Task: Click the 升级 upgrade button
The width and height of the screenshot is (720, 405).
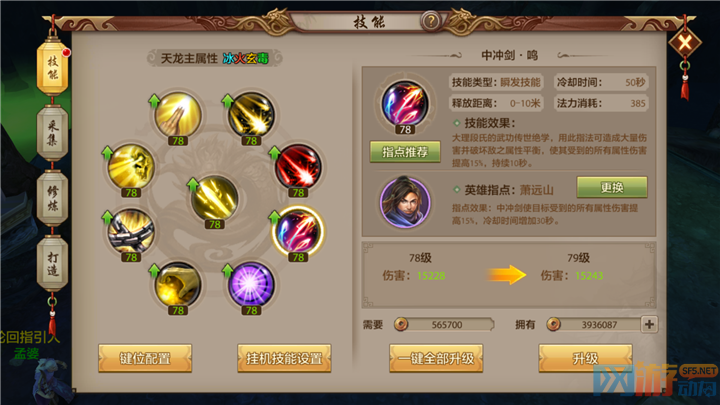Action: (585, 358)
